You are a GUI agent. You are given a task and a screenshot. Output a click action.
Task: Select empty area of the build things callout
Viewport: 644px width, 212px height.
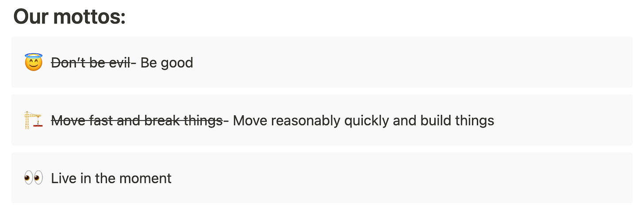[562, 120]
